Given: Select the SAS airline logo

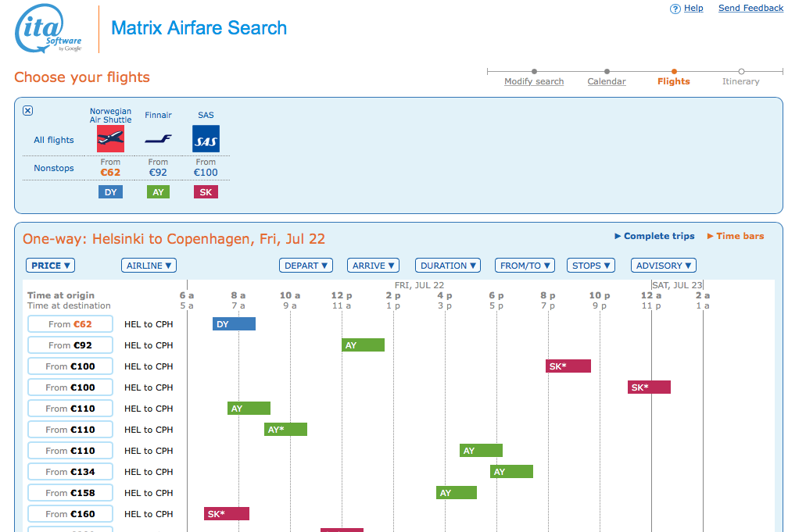Looking at the screenshot, I should (x=206, y=139).
